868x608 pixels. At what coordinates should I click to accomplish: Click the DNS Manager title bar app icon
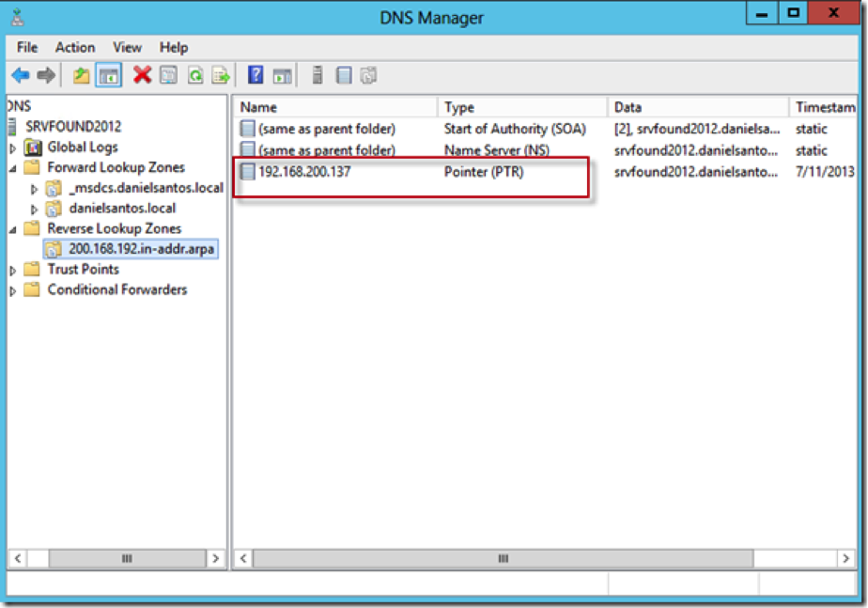[18, 18]
